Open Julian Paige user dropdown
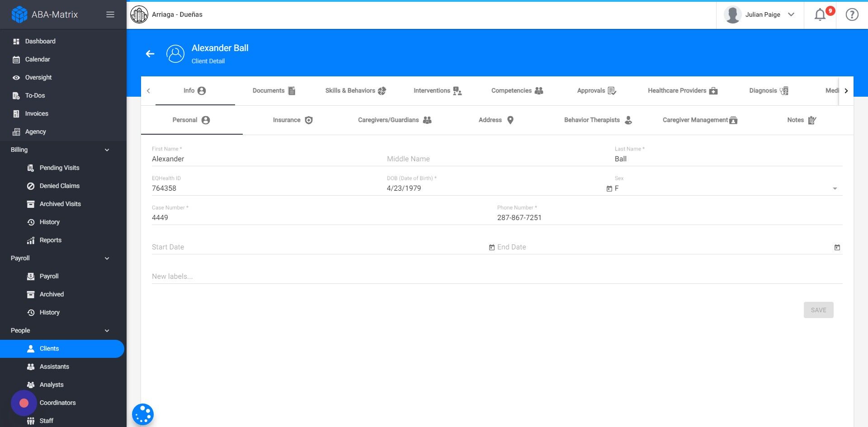Image resolution: width=868 pixels, height=427 pixels. 759,14
